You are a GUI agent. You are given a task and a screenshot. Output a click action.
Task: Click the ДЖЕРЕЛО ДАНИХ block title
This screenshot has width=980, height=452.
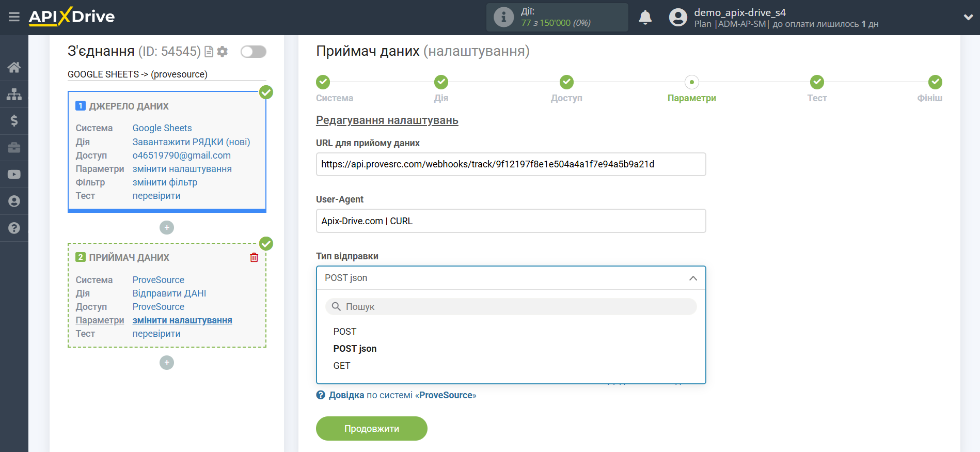129,106
